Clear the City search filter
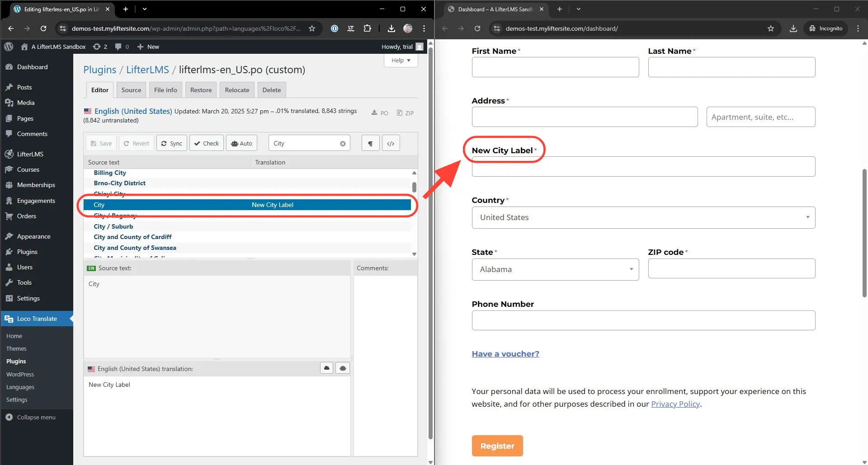This screenshot has height=465, width=868. click(343, 144)
